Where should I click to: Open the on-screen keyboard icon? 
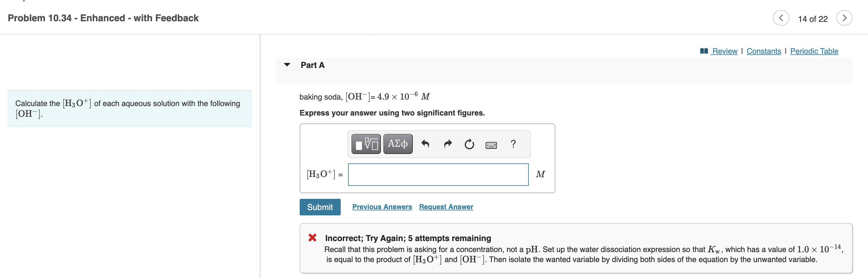point(491,144)
